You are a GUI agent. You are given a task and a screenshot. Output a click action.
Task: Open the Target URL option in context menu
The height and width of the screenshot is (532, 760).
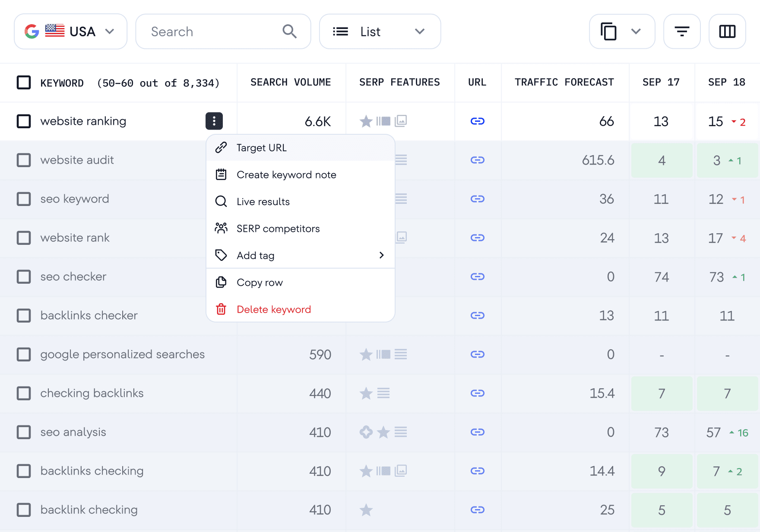pos(261,147)
